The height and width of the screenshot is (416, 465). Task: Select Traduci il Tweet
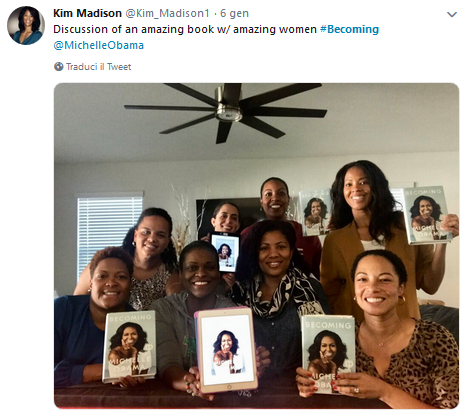(99, 67)
